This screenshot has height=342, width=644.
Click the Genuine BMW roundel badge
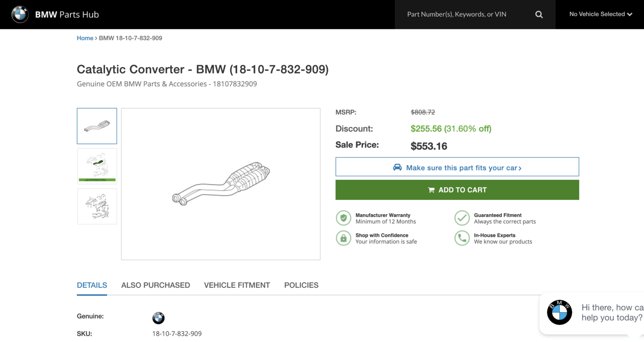click(x=158, y=318)
